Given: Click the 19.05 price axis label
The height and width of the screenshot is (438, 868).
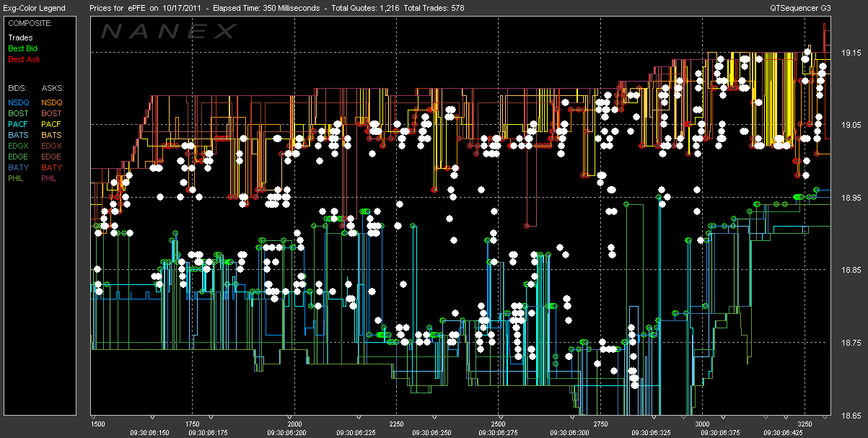Looking at the screenshot, I should (x=851, y=125).
